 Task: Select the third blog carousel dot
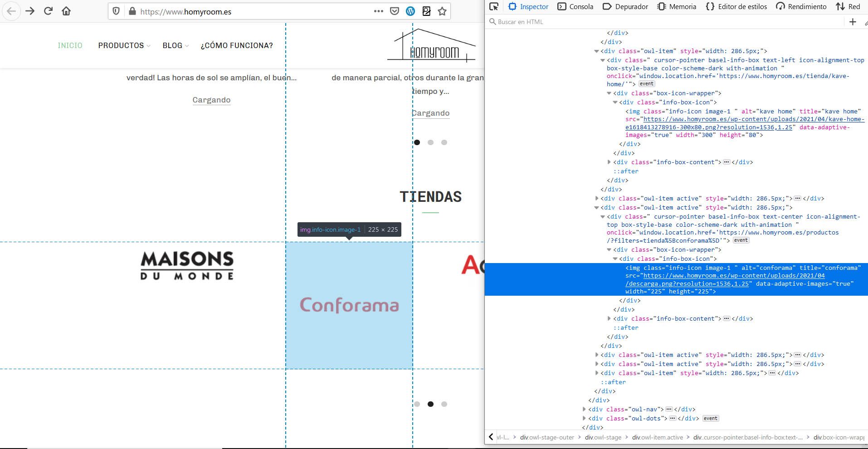click(444, 142)
